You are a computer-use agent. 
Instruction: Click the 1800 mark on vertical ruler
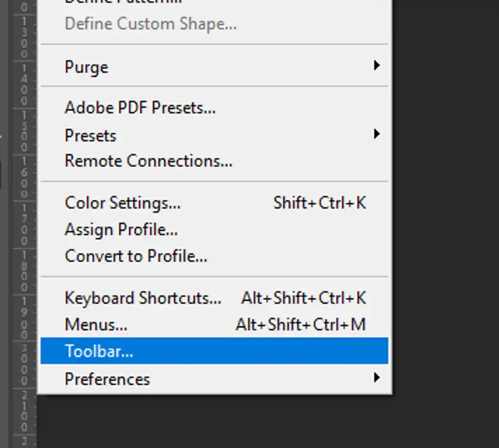24,271
